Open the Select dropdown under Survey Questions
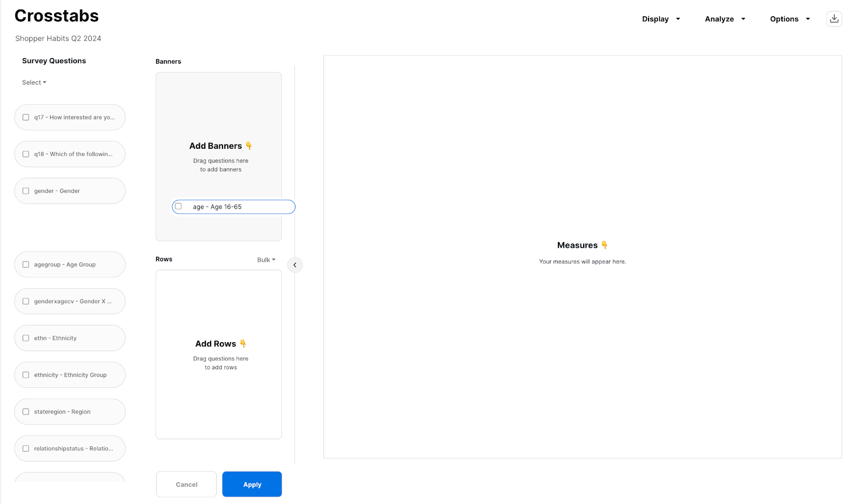Viewport: 864px width, 504px height. 34,83
